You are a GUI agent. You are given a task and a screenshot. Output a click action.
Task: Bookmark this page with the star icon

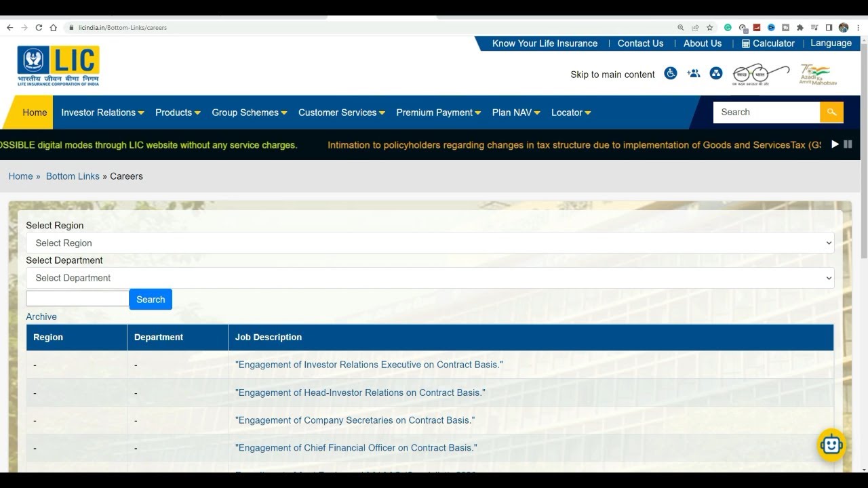pyautogui.click(x=710, y=28)
